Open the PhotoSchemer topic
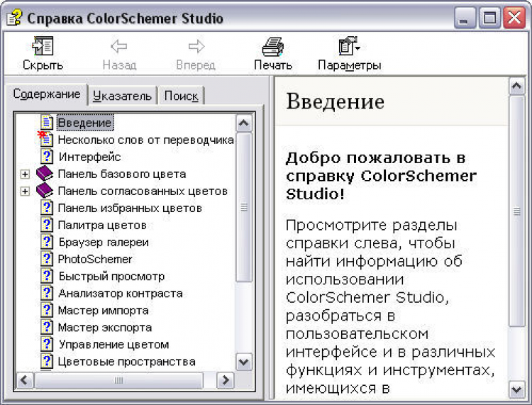 pyautogui.click(x=95, y=259)
